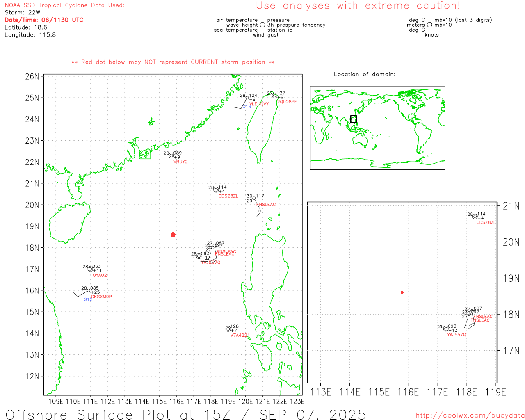Image resolution: width=525 pixels, height=420 pixels.
Task: Click the square box outlining Hong Kong
Action: pyautogui.click(x=145, y=154)
